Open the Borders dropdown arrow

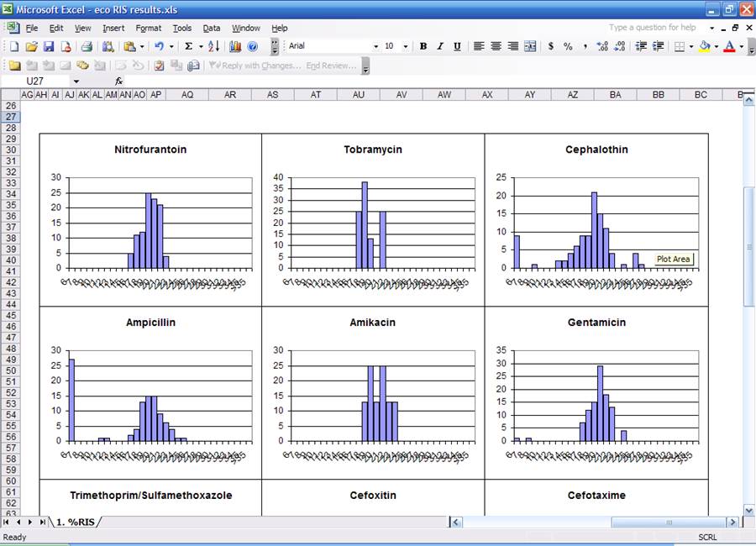691,46
